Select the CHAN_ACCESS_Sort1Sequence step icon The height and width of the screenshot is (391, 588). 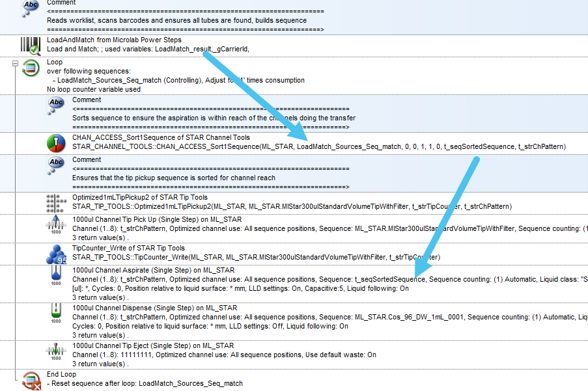(57, 143)
